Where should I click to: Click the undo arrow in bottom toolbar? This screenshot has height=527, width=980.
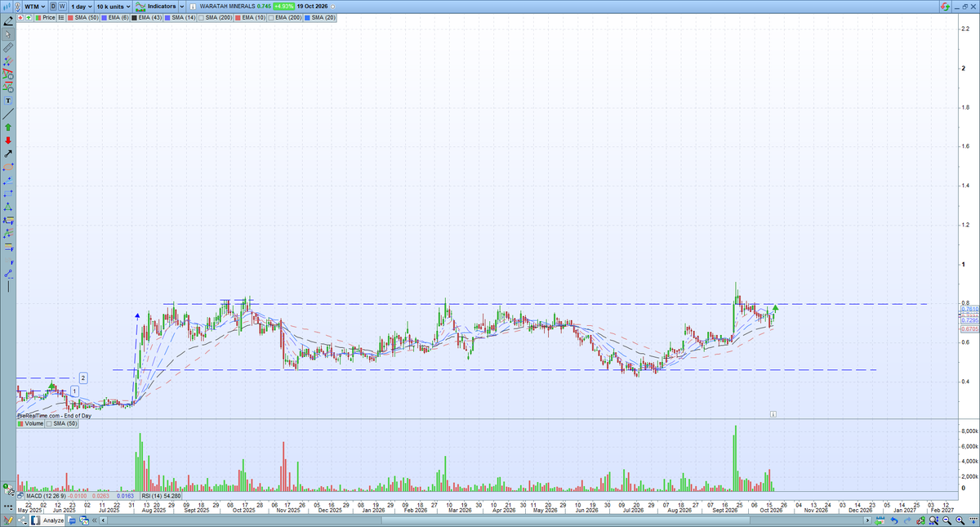tap(894, 520)
